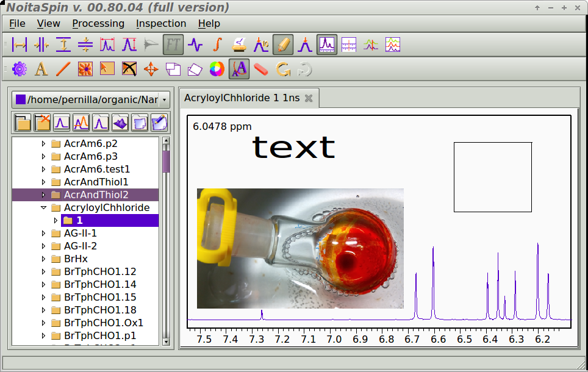The image size is (588, 372).
Task: Click the peak height fit icon
Action: coord(129,45)
